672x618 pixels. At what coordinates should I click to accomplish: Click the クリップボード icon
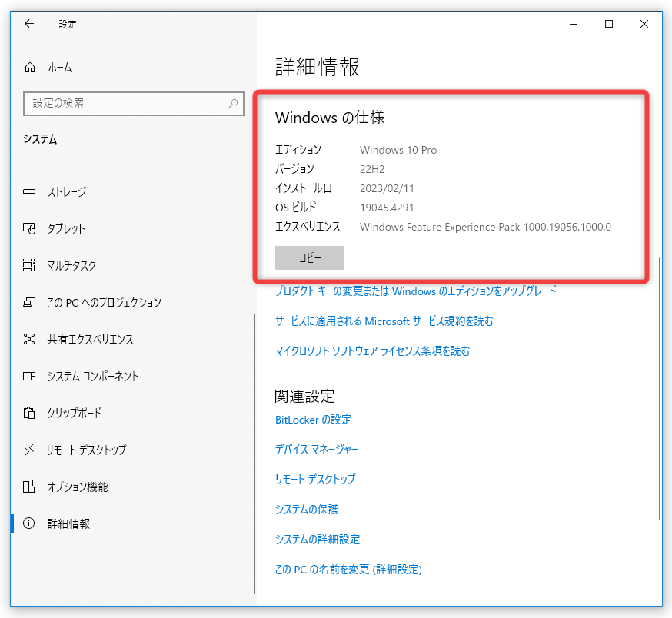tap(29, 413)
